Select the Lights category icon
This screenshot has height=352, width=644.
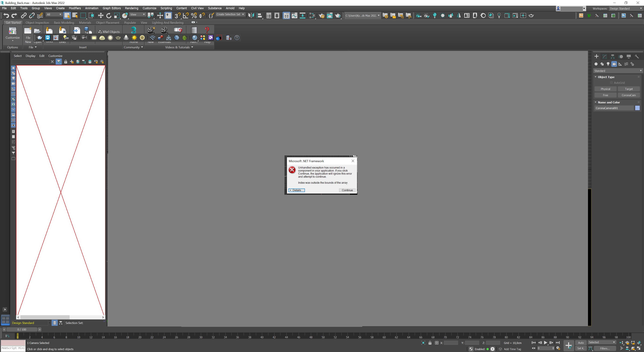click(x=608, y=64)
